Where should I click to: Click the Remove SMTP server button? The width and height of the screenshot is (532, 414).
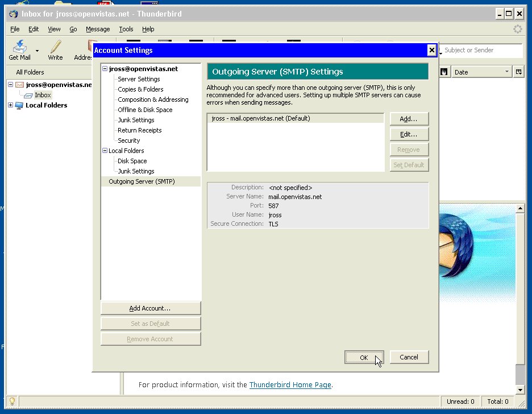pyautogui.click(x=409, y=150)
